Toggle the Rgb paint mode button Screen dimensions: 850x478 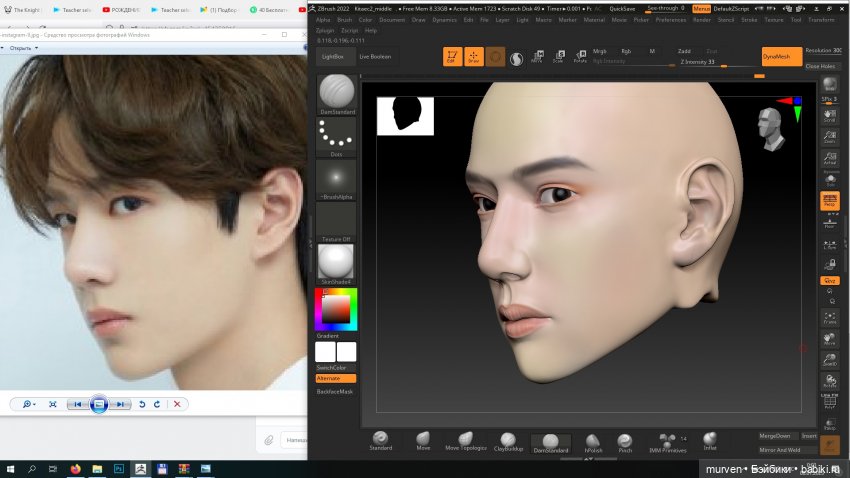pos(626,51)
